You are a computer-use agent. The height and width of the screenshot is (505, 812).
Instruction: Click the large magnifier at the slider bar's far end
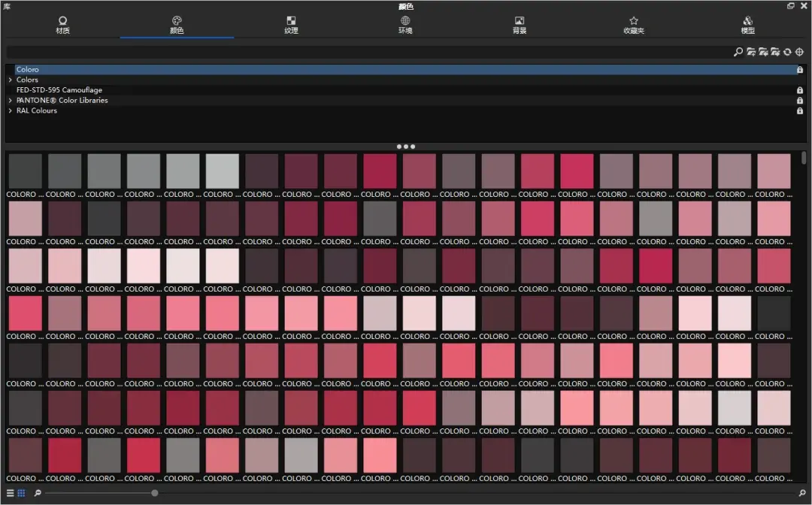tap(802, 493)
